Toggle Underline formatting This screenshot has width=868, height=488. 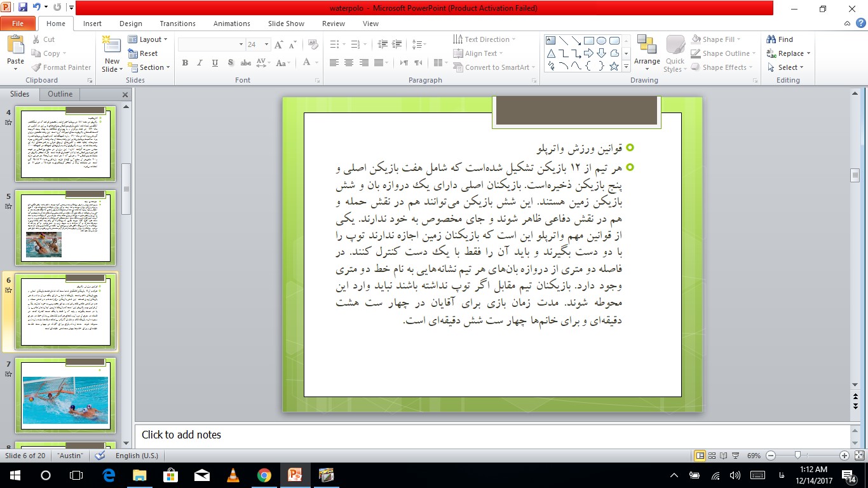tap(215, 63)
